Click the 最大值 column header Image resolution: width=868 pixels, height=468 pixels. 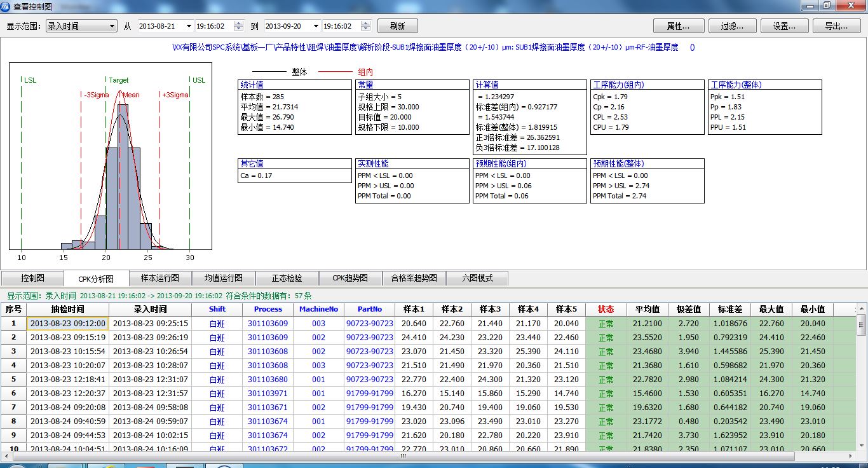tap(771, 309)
